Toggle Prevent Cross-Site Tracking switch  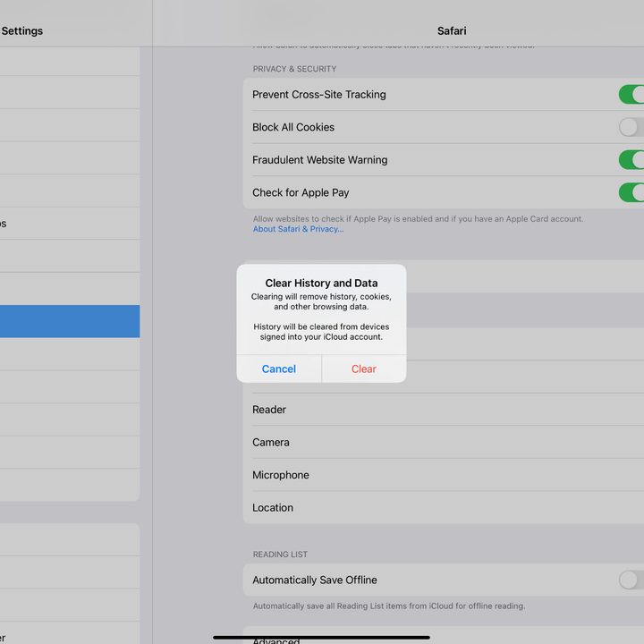point(631,95)
